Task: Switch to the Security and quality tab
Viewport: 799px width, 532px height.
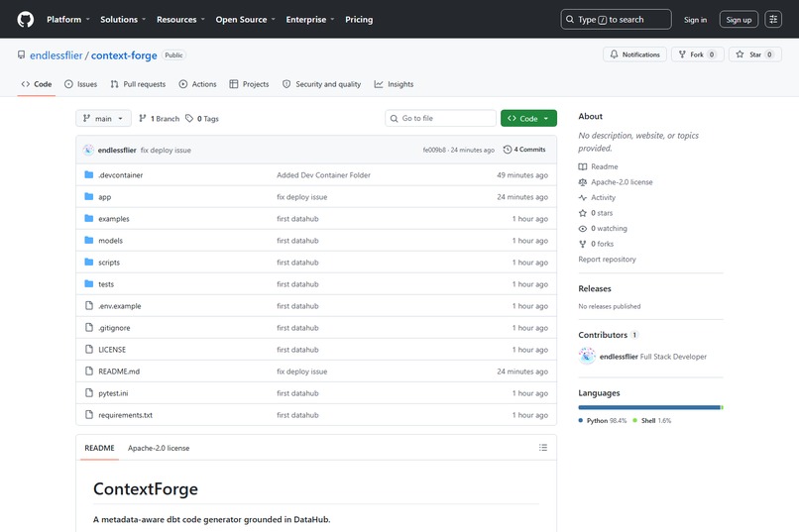Action: [x=321, y=84]
